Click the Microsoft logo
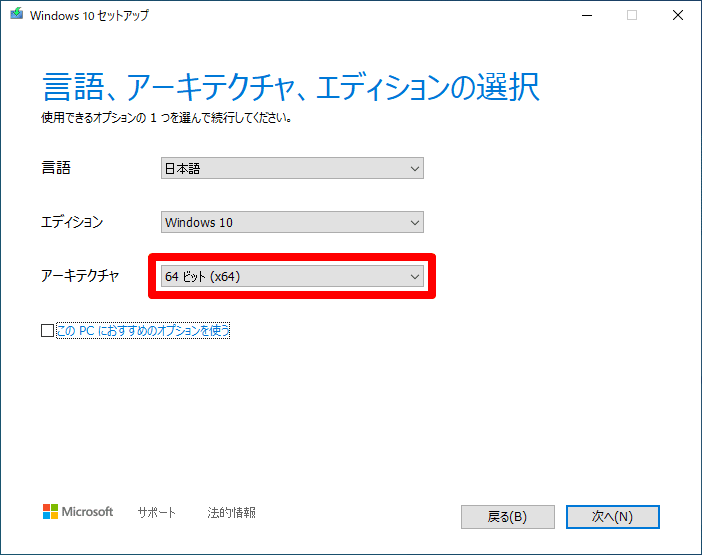This screenshot has width=702, height=555. [78, 512]
